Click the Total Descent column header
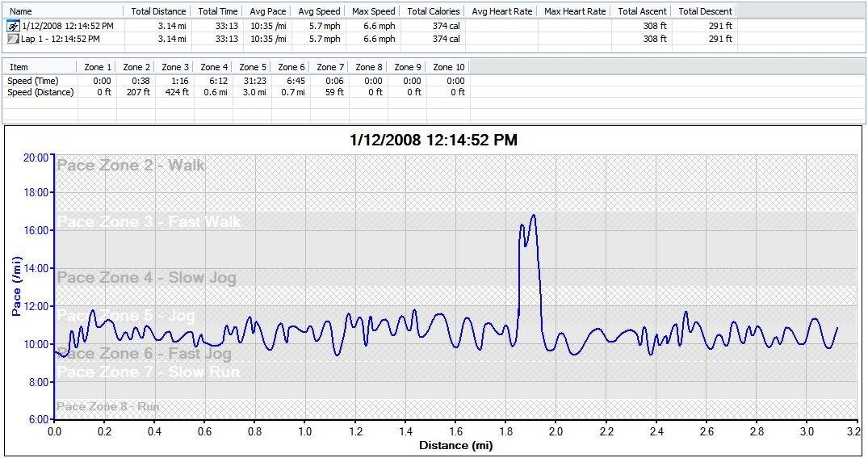Screen dimensions: 868x458 pyautogui.click(x=705, y=11)
